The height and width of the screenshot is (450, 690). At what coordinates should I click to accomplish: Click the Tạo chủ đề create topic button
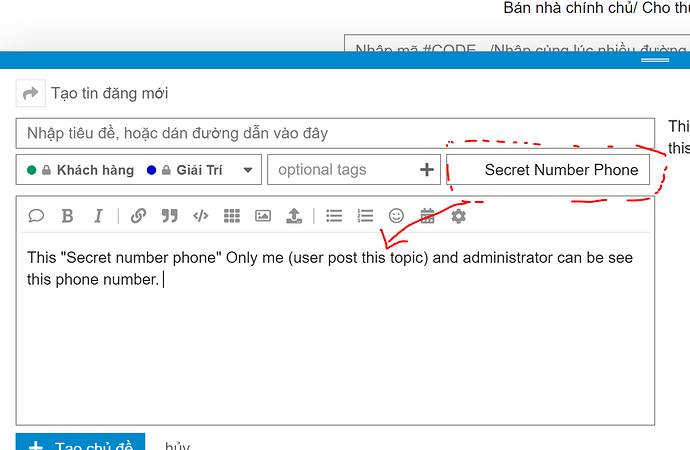(80, 442)
